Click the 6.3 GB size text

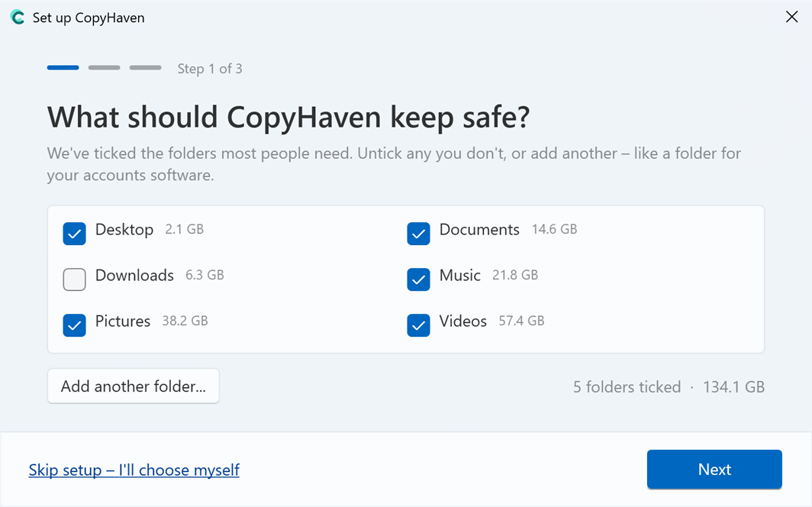[x=205, y=275]
